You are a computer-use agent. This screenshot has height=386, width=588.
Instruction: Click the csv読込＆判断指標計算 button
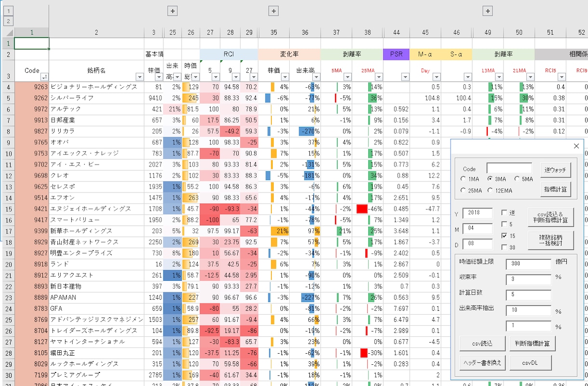(x=551, y=217)
